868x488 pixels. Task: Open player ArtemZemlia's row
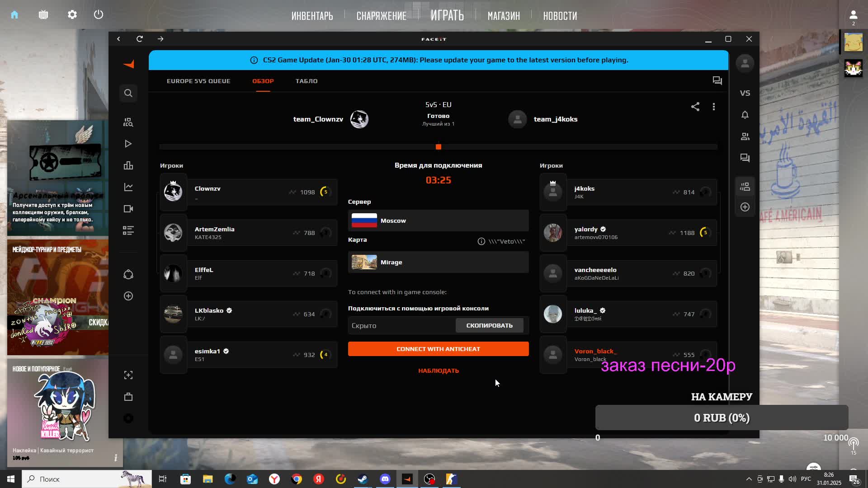pos(249,233)
